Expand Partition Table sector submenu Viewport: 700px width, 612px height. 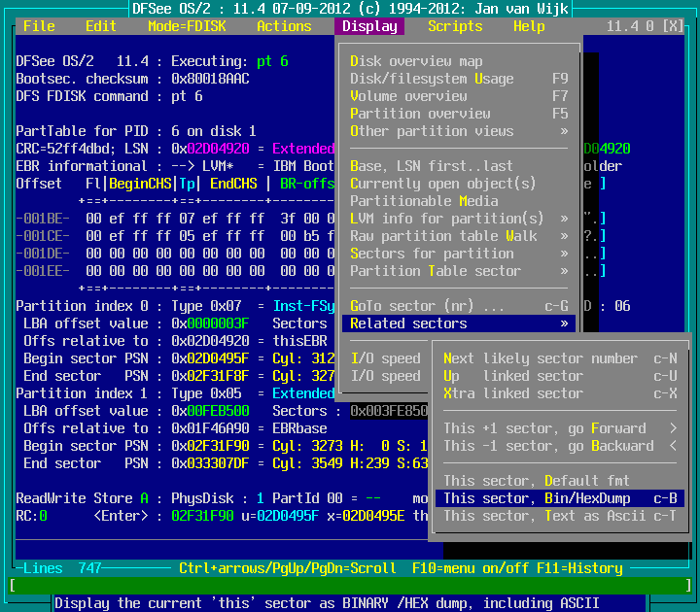click(459, 271)
